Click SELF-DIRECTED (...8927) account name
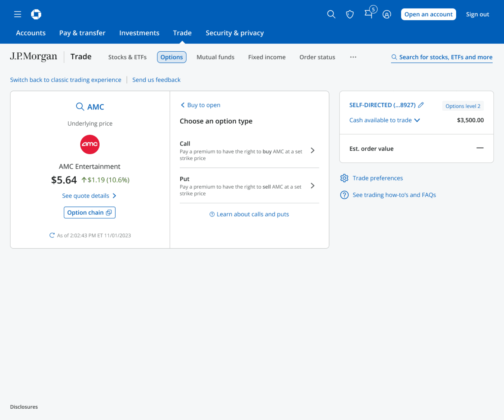Viewport: 504px width, 420px height. (x=382, y=105)
